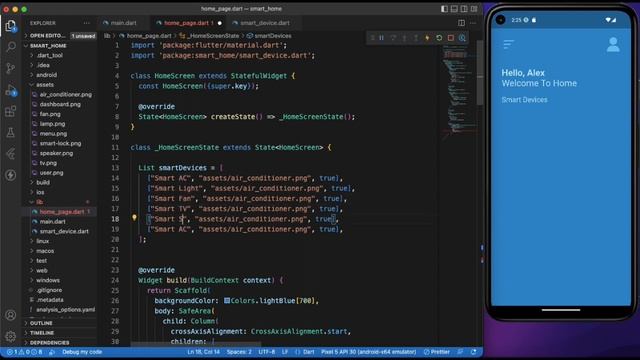Open the editor More Actions ellipsis
The image size is (640, 360).
point(473,23)
